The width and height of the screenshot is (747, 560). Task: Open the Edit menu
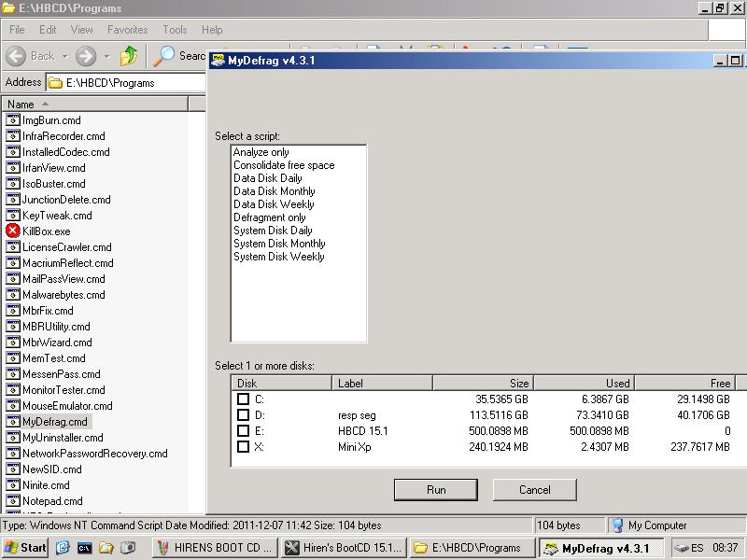(48, 30)
